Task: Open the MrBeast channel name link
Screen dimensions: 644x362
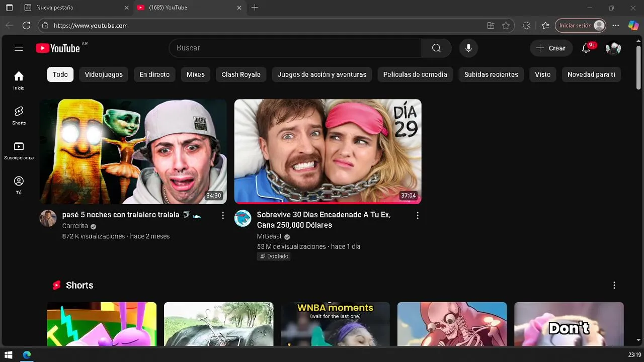Action: click(269, 236)
